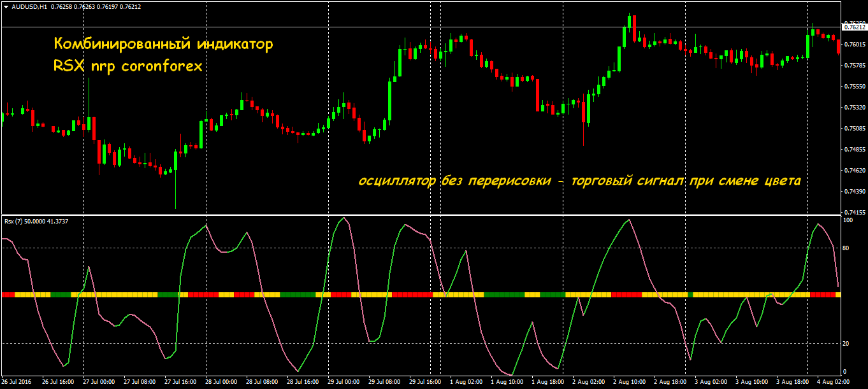This screenshot has width=868, height=389.
Task: Click the oscillator scale level 20
Action: pos(846,344)
